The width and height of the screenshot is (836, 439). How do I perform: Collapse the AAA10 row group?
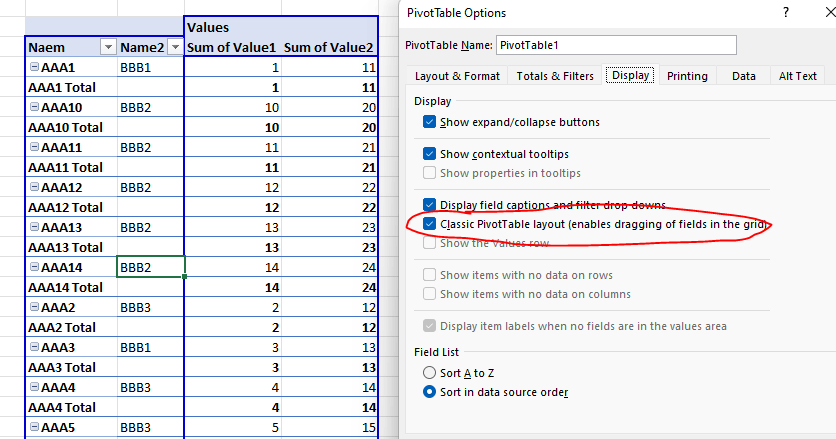tap(34, 107)
